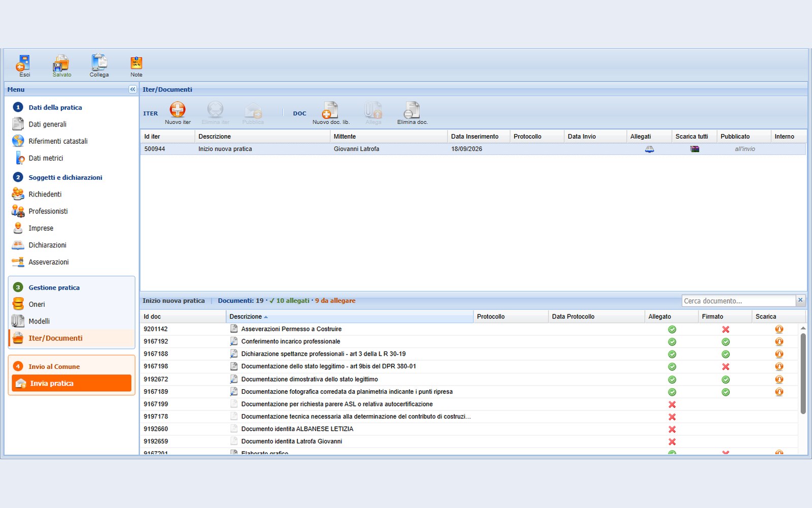Click the Salvato save icon

coord(61,63)
